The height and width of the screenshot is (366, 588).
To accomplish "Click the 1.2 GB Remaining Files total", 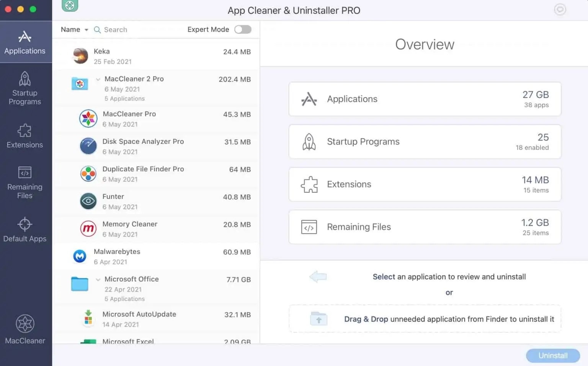I will point(535,223).
